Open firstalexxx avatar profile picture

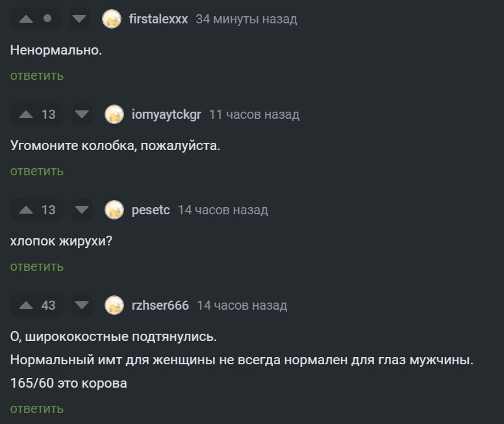coord(112,19)
